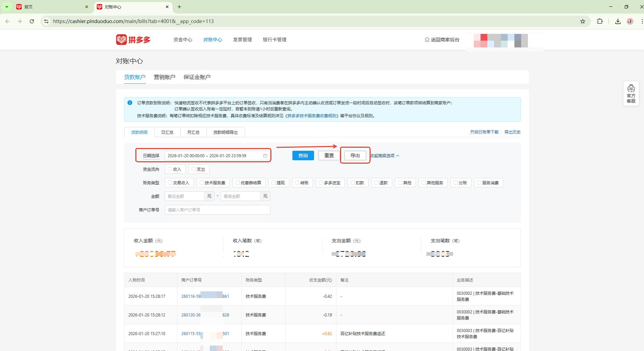Switch to the 首页 browser tab
Image resolution: width=644 pixels, height=351 pixels.
52,7
